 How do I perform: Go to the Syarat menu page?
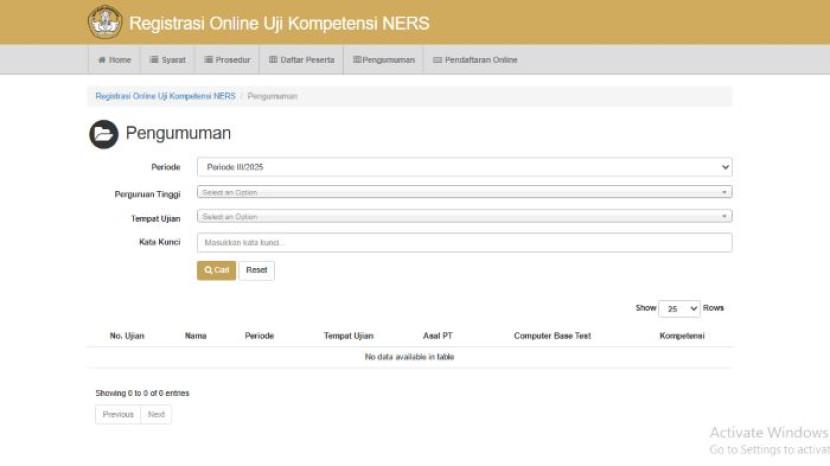point(168,60)
